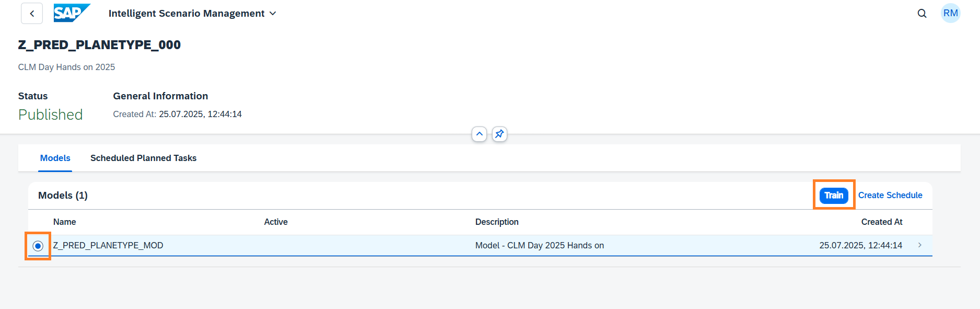Pin the page header with pushpin icon

coord(499,134)
